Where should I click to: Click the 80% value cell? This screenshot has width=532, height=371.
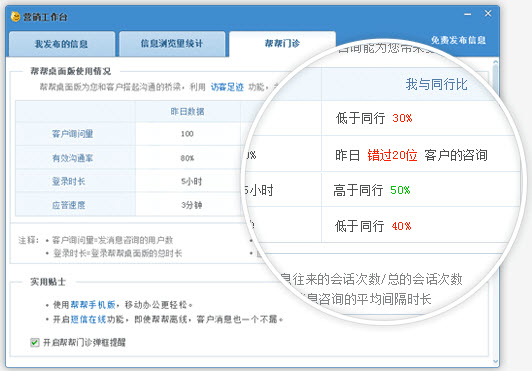pyautogui.click(x=187, y=158)
